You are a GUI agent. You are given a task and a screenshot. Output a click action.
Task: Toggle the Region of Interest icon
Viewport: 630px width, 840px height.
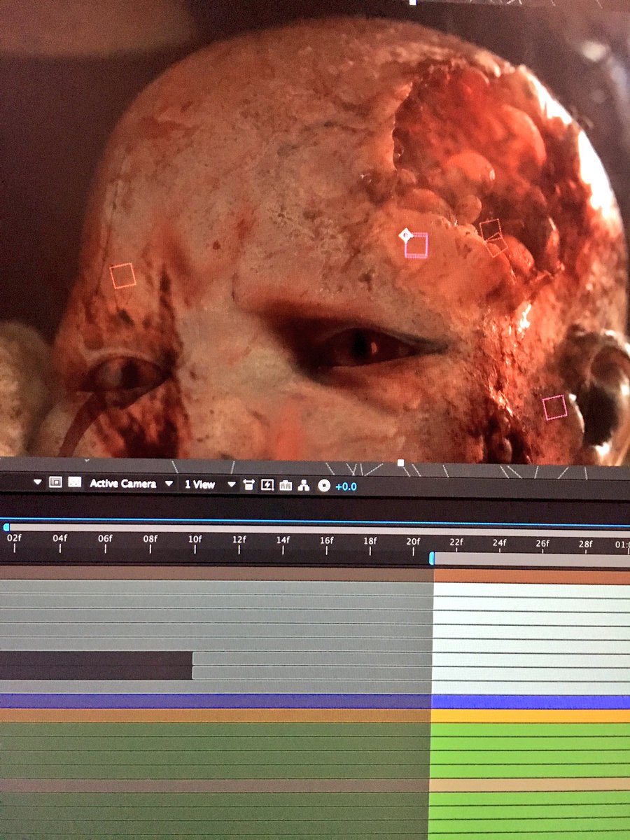55,483
